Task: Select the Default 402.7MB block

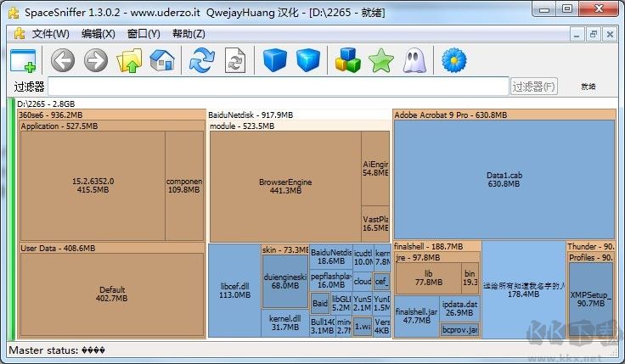Action: pos(112,294)
